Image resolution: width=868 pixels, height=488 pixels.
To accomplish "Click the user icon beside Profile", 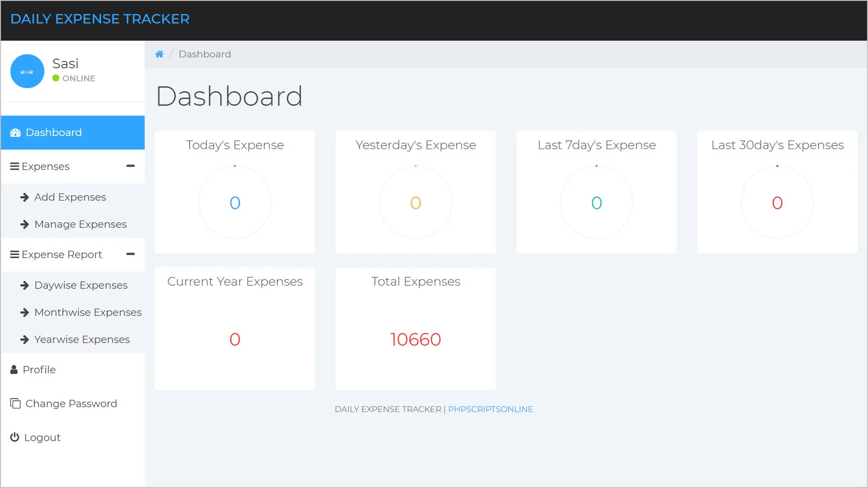I will (14, 370).
